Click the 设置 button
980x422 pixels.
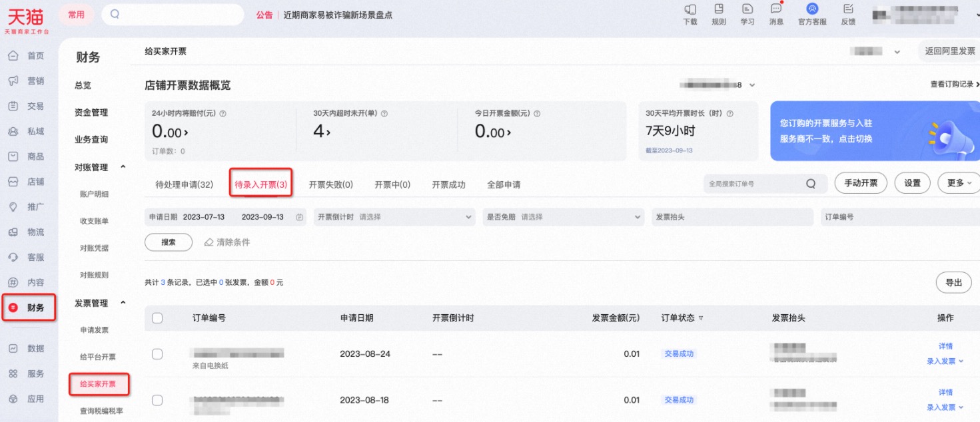pos(912,183)
